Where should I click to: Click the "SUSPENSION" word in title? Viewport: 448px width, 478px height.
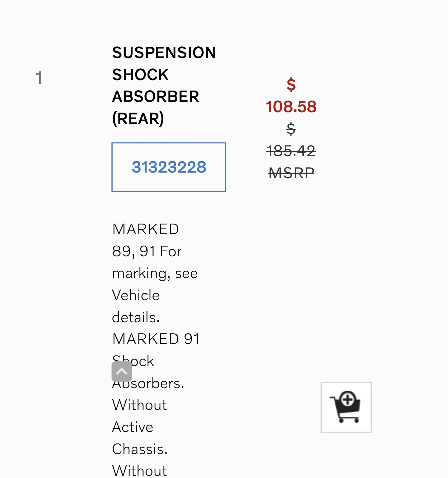pyautogui.click(x=164, y=53)
